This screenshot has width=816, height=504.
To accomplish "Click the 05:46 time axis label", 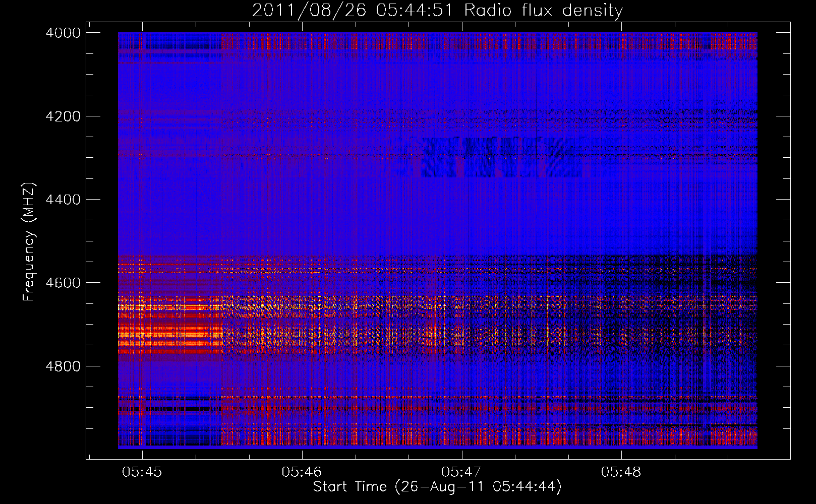I will click(302, 472).
